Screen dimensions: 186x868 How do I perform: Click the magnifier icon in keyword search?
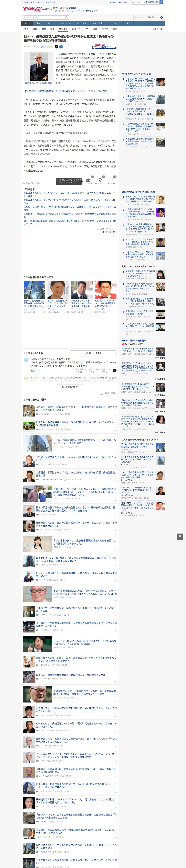[66, 18]
